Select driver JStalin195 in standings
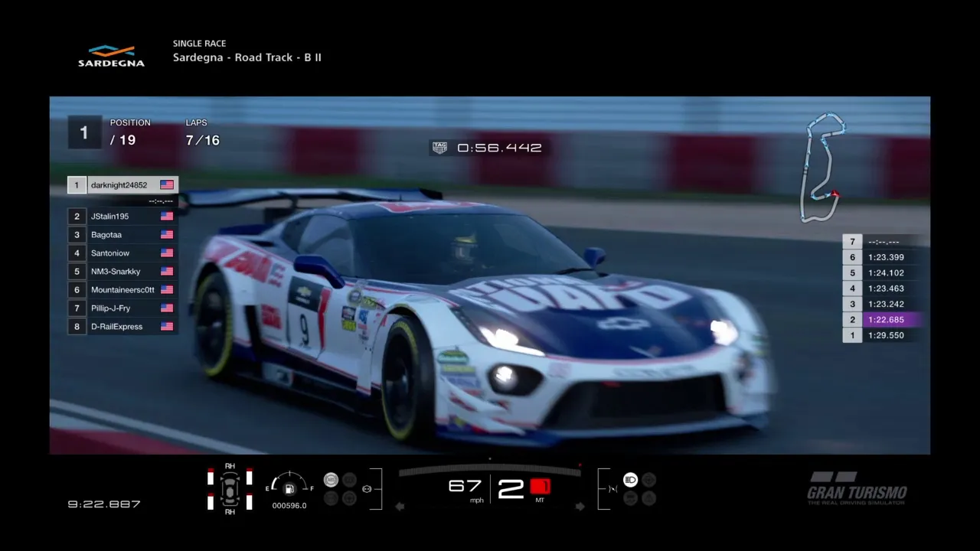Image resolution: width=980 pixels, height=551 pixels. pos(122,217)
